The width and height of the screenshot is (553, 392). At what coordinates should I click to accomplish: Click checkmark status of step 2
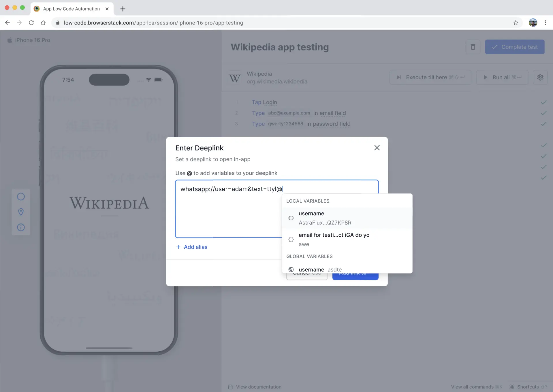pos(543,113)
